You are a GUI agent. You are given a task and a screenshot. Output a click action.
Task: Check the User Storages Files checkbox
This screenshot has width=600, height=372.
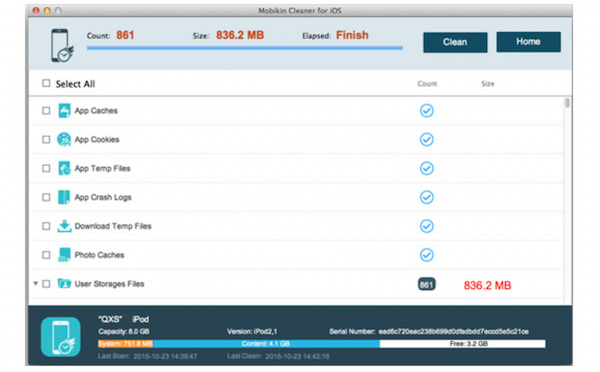click(x=46, y=284)
